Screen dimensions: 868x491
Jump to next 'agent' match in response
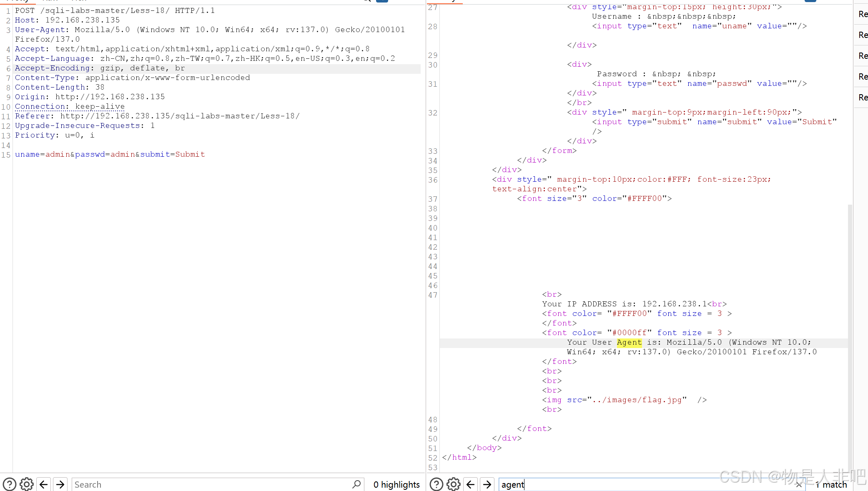487,484
